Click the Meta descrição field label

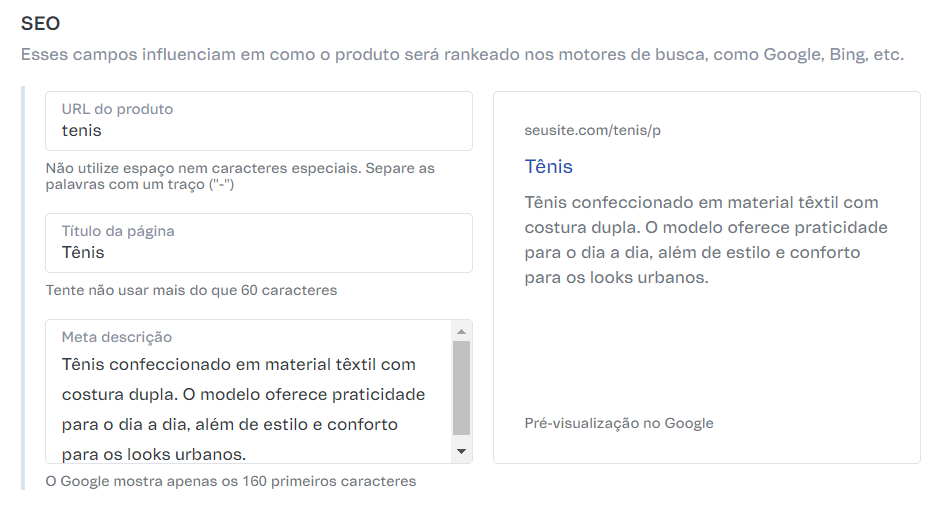pyautogui.click(x=117, y=337)
